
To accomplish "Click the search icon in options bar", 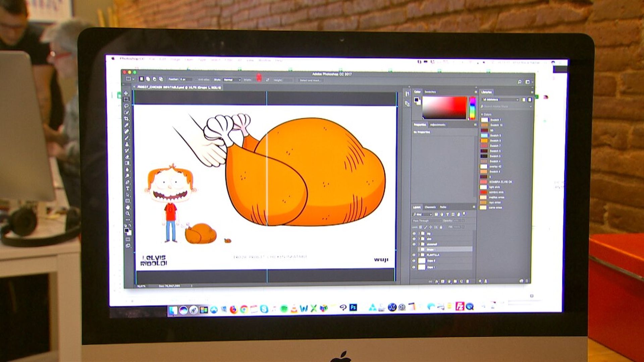I will click(520, 82).
